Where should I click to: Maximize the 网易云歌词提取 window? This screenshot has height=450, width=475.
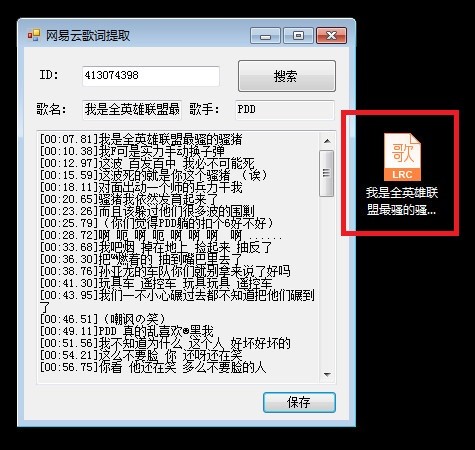click(x=298, y=36)
